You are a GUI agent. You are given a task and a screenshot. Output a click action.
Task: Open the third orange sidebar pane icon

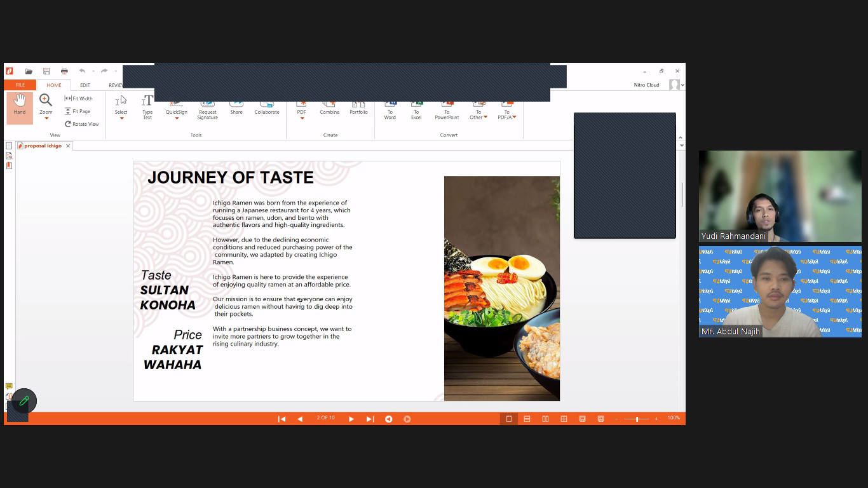pos(9,165)
